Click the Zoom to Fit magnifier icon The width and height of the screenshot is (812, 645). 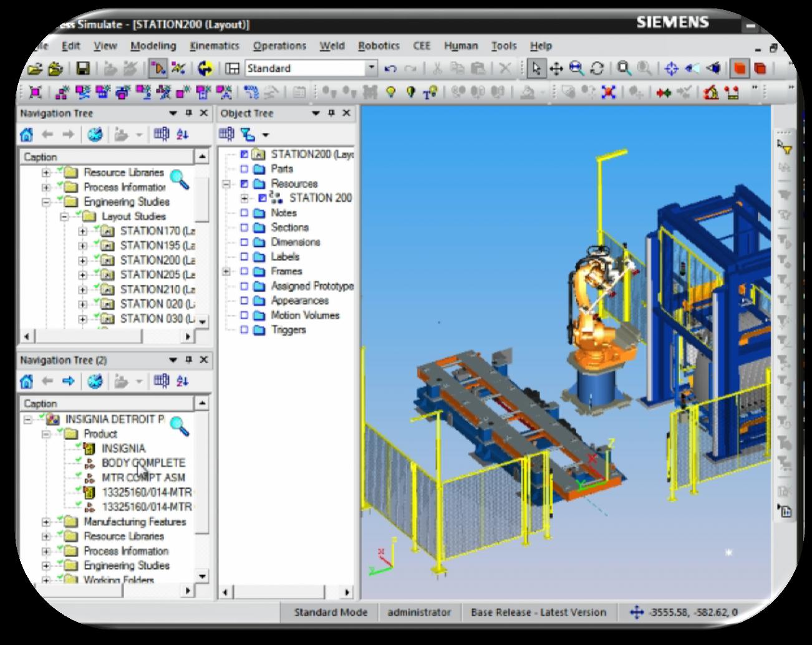[576, 69]
